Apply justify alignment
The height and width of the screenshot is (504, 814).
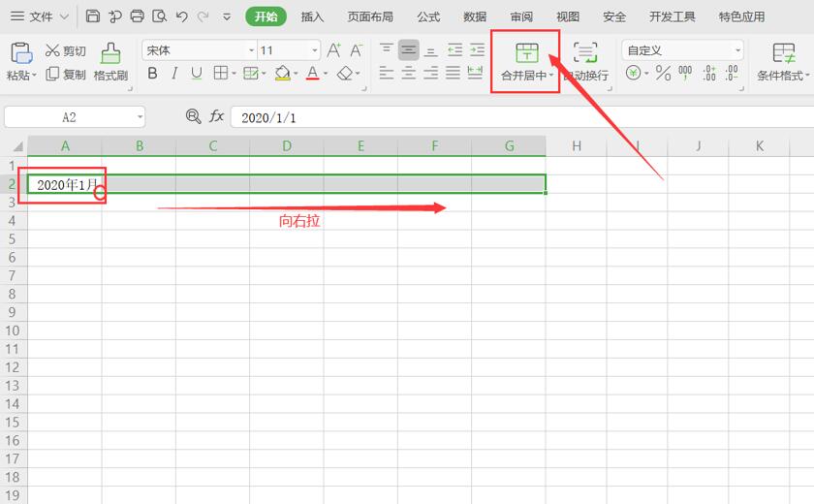tap(453, 73)
